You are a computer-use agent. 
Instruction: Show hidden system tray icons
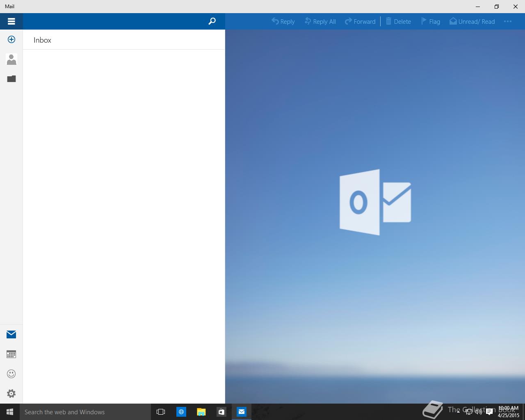point(458,412)
